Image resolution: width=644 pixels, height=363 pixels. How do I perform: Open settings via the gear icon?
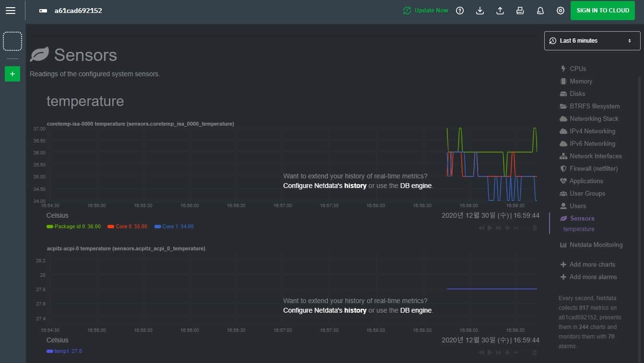(x=560, y=11)
